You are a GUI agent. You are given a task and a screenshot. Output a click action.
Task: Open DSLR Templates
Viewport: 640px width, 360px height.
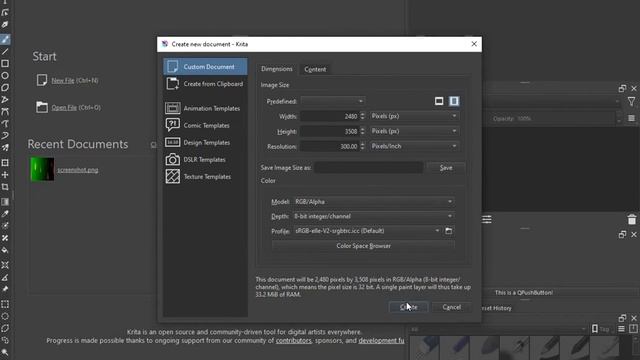point(205,160)
